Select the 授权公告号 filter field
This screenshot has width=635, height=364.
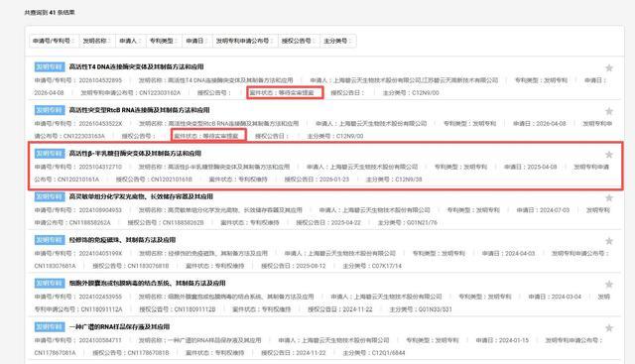(x=299, y=41)
